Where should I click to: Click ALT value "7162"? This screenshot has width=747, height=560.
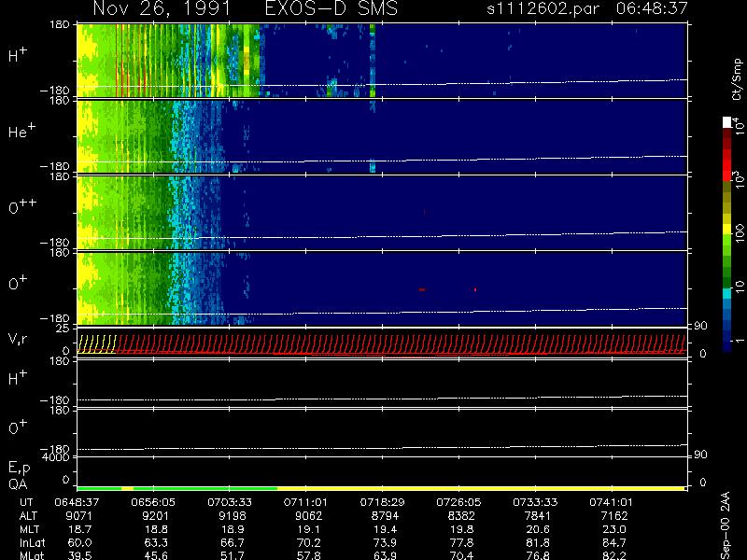coord(614,516)
